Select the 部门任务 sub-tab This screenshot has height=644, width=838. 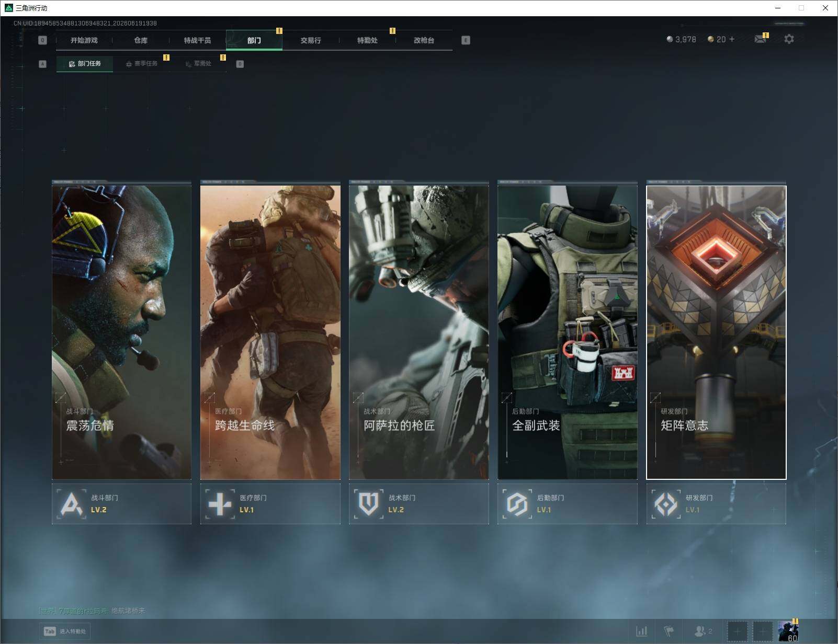[85, 64]
